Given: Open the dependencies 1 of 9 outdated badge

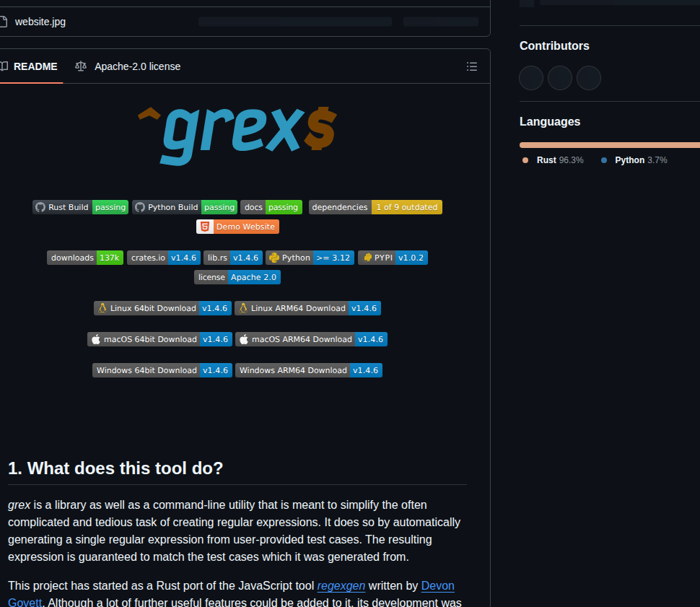Looking at the screenshot, I should click(375, 207).
